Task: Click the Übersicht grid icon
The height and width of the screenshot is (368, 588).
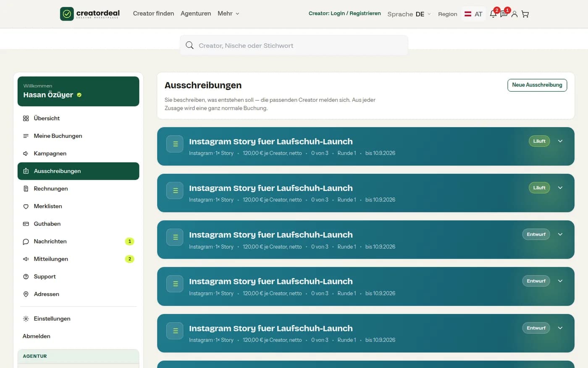Action: (26, 119)
